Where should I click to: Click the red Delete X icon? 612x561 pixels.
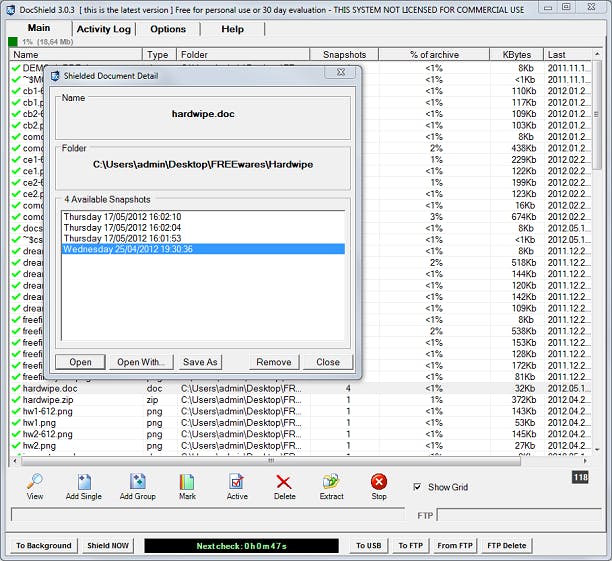(x=284, y=482)
